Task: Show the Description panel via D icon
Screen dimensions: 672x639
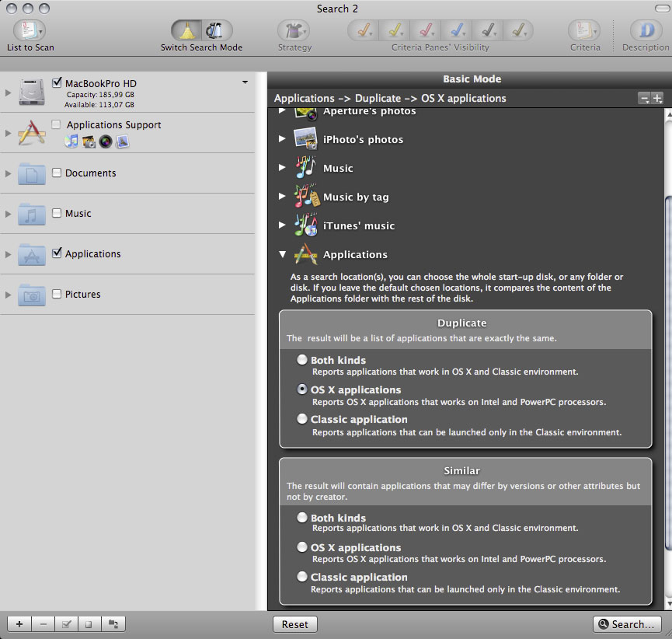Action: click(x=646, y=30)
